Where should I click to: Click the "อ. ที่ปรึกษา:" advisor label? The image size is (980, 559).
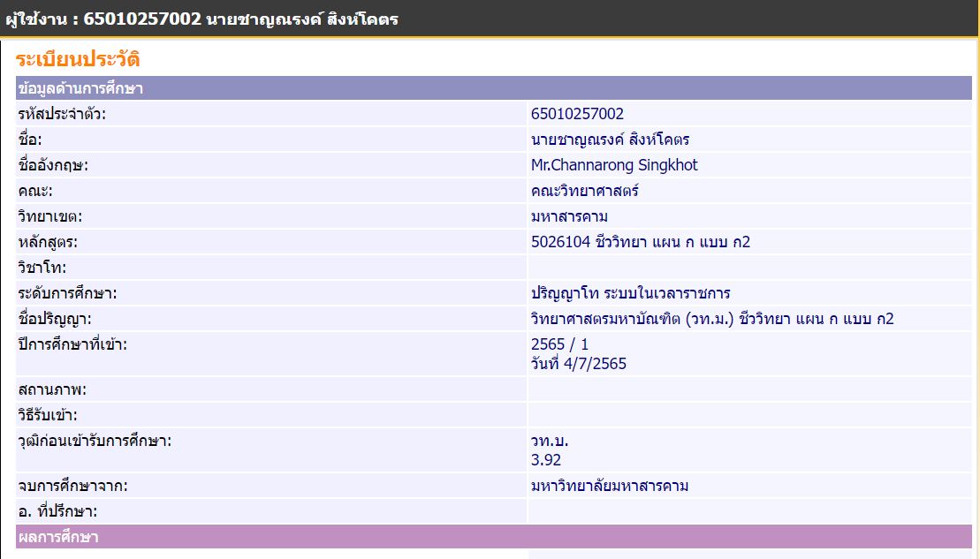(x=57, y=511)
